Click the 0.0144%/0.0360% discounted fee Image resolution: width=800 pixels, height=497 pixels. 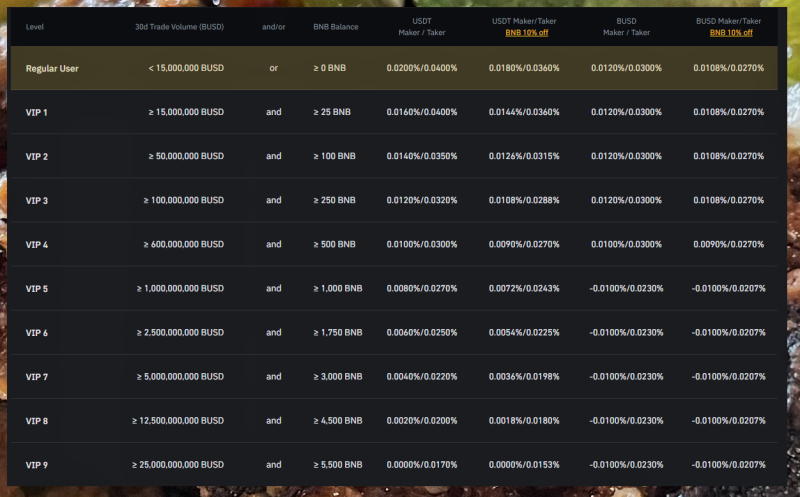tap(524, 112)
